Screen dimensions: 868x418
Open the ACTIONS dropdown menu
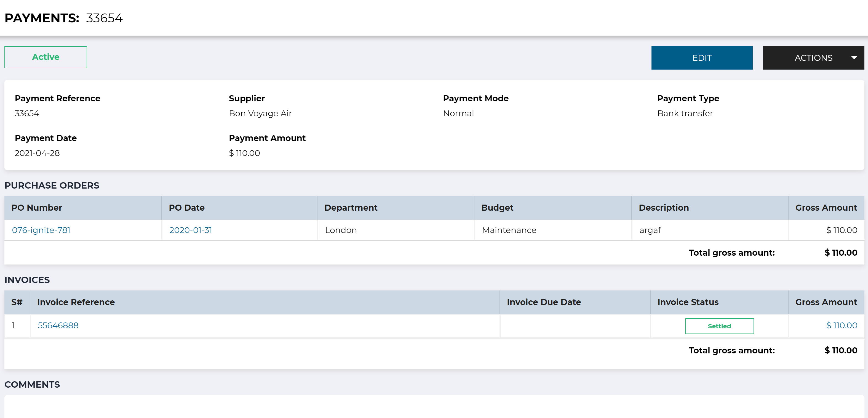coord(813,58)
